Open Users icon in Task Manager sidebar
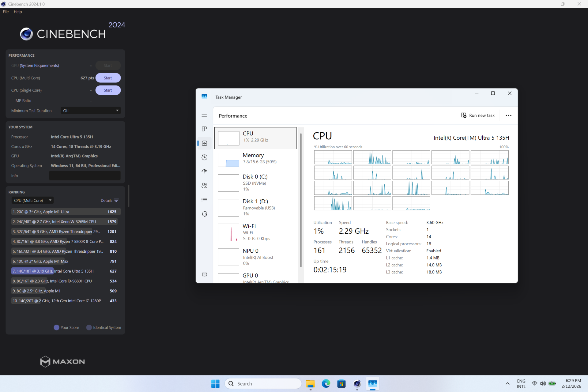 pyautogui.click(x=205, y=186)
